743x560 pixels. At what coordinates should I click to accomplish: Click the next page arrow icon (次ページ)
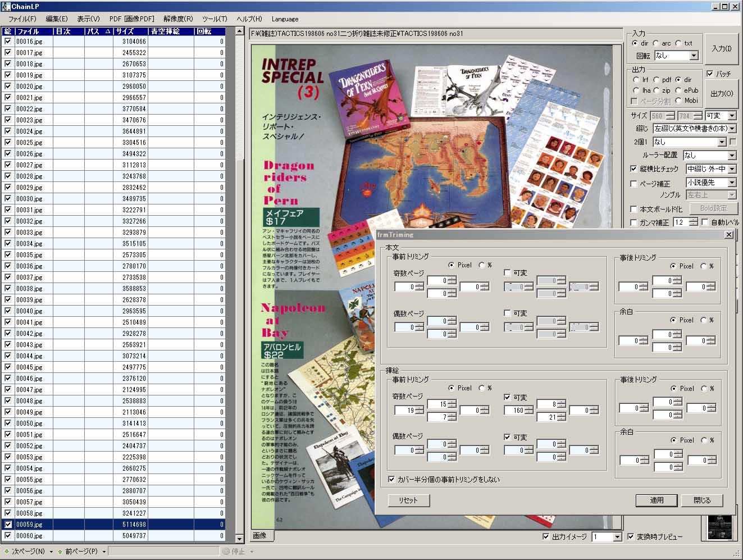(x=6, y=552)
